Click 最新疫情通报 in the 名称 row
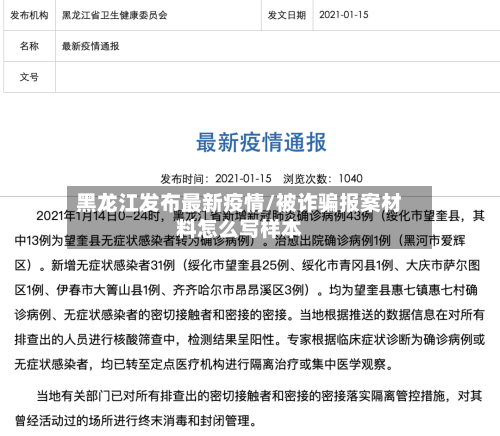Viewport: 500px width, 436px height. [90, 46]
